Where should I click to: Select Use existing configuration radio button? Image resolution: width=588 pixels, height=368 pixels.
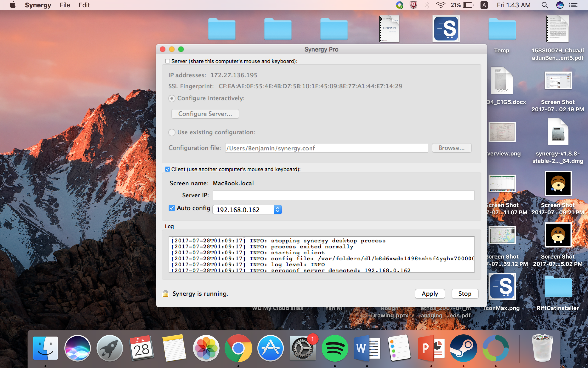pos(172,132)
